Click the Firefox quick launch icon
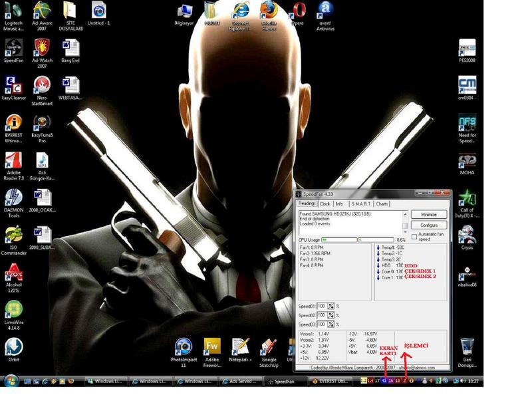The width and height of the screenshot is (532, 399). click(71, 381)
